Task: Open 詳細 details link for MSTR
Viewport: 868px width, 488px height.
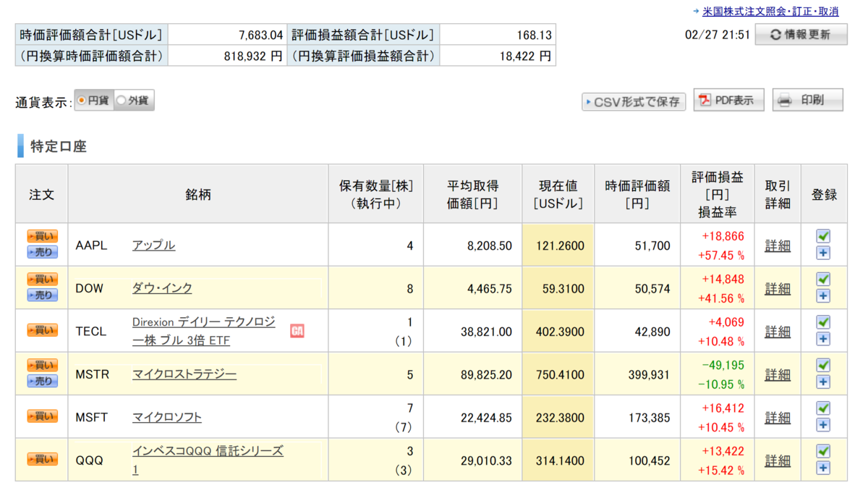Action: click(x=778, y=374)
